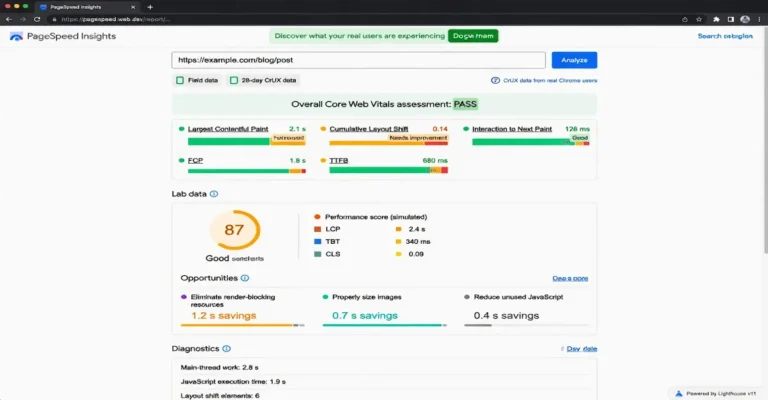Click the 0.7 s savings value
This screenshot has height=400, width=768.
(364, 316)
